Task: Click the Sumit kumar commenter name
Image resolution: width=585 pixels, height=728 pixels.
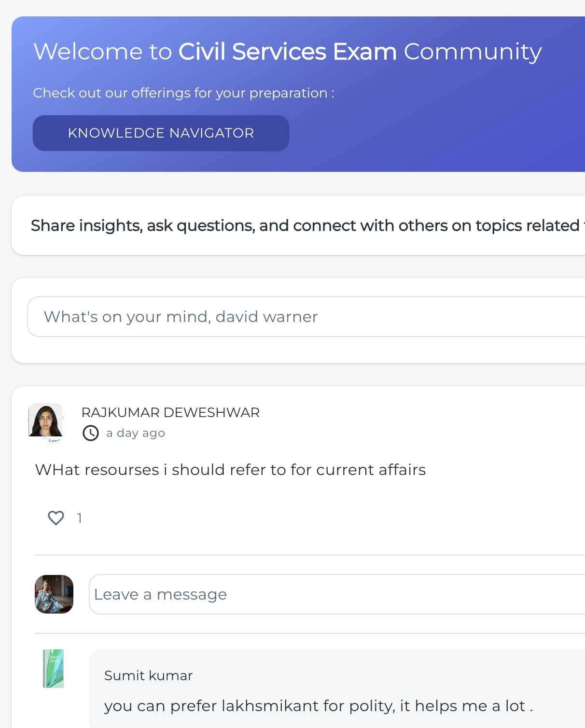Action: pos(148,675)
